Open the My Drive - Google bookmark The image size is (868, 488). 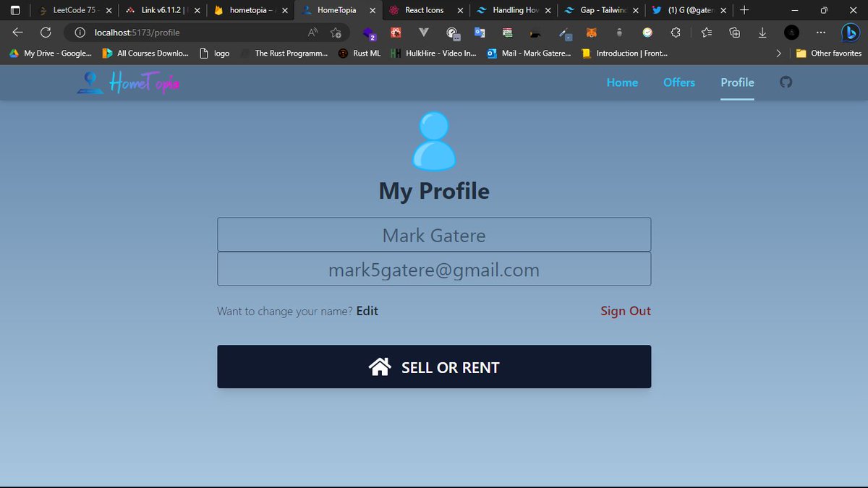point(51,53)
